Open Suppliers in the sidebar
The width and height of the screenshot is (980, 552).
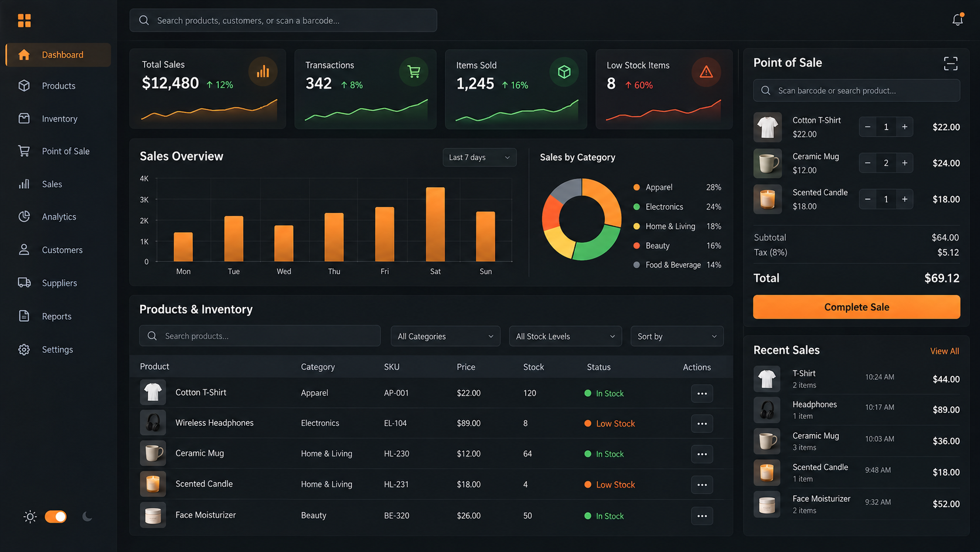pyautogui.click(x=58, y=283)
